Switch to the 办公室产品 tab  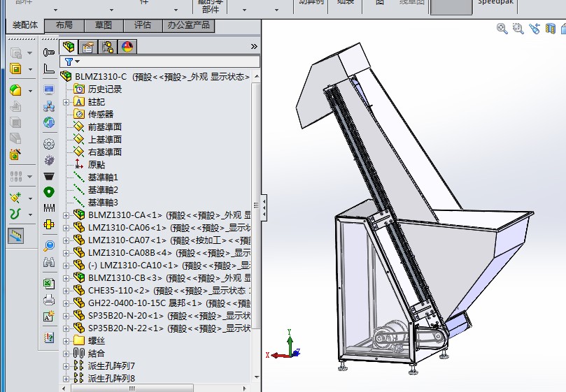tap(188, 25)
